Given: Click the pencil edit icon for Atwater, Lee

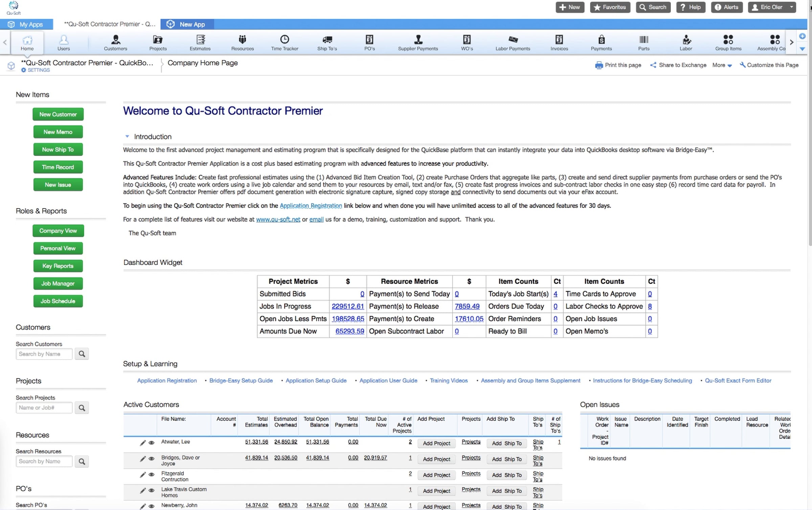Looking at the screenshot, I should pyautogui.click(x=143, y=443).
